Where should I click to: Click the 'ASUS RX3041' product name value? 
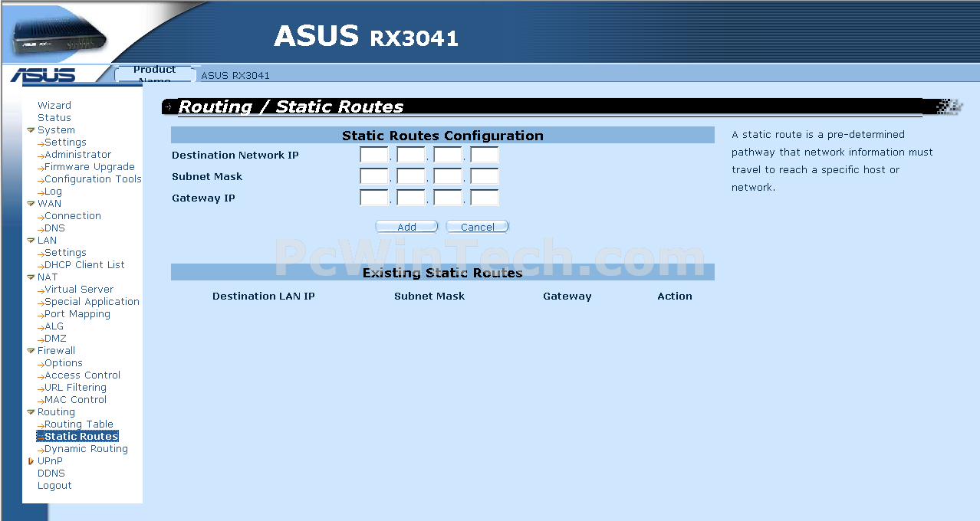tap(235, 76)
